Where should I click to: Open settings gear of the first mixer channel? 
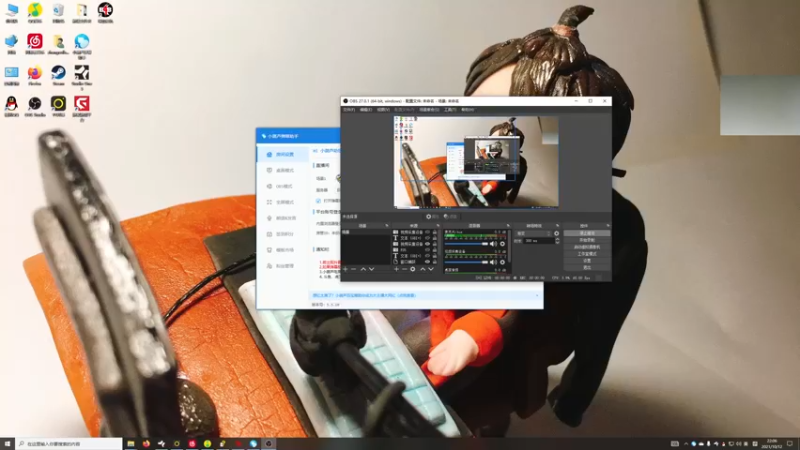(503, 244)
